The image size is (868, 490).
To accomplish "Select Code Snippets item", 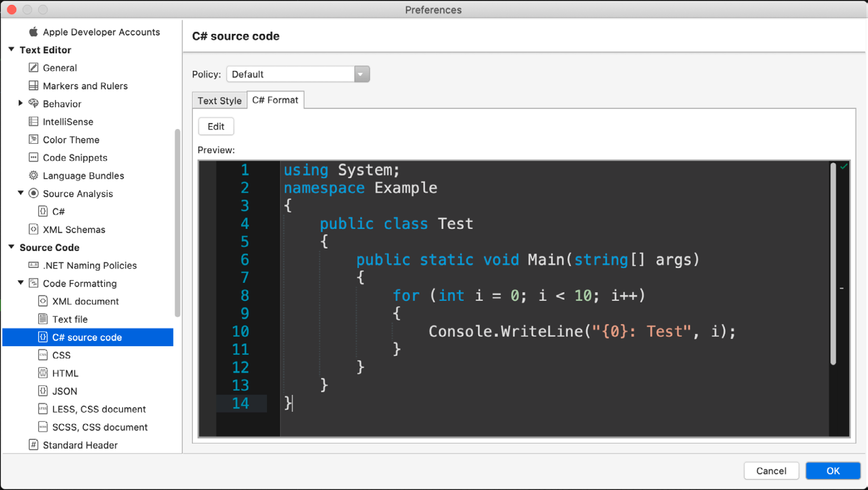I will (x=75, y=158).
